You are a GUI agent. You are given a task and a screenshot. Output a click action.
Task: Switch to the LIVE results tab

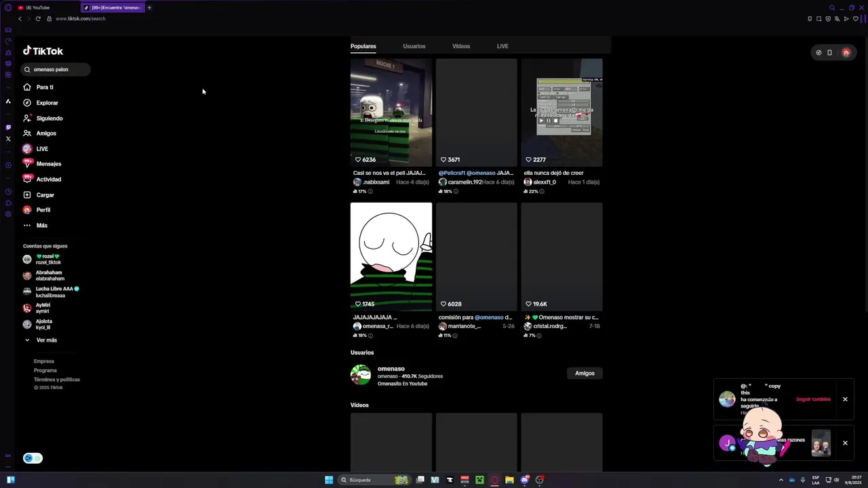pos(502,46)
